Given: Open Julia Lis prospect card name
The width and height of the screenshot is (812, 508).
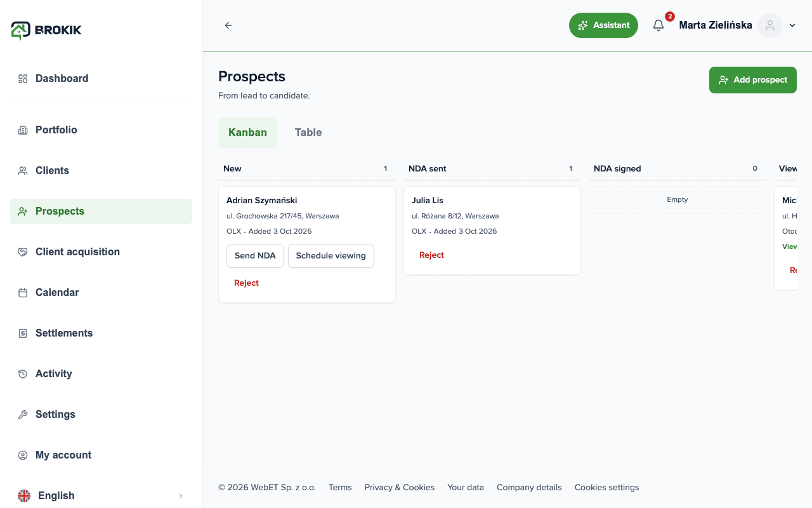Looking at the screenshot, I should (428, 201).
